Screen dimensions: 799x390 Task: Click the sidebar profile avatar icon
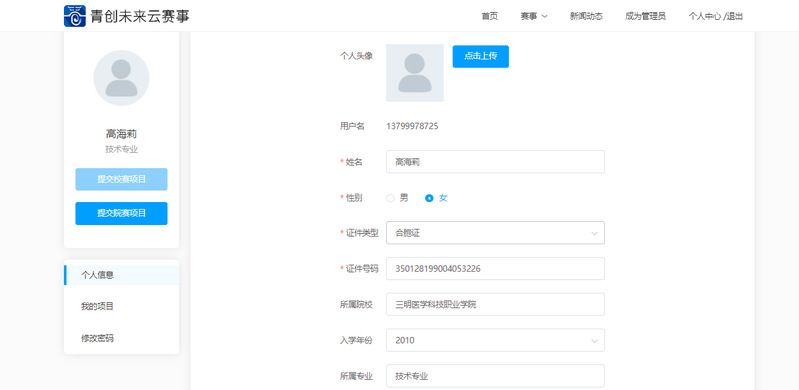(x=121, y=77)
